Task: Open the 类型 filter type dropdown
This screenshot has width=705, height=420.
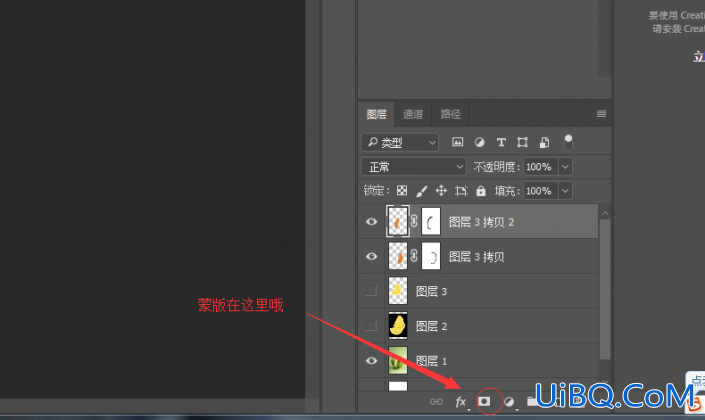Action: point(400,143)
